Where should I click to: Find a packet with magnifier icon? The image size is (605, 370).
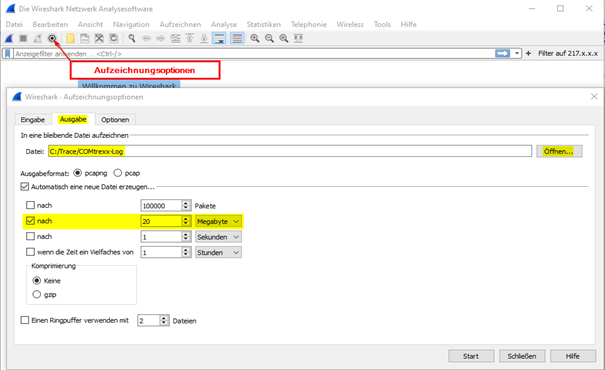pos(132,38)
